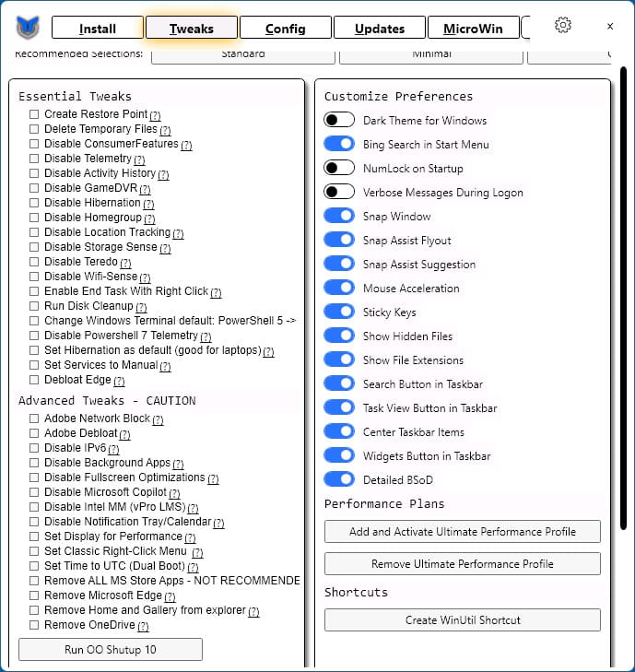The image size is (635, 672).
Task: Click Add and Activate Ultimate Performance Profile
Action: [x=463, y=532]
